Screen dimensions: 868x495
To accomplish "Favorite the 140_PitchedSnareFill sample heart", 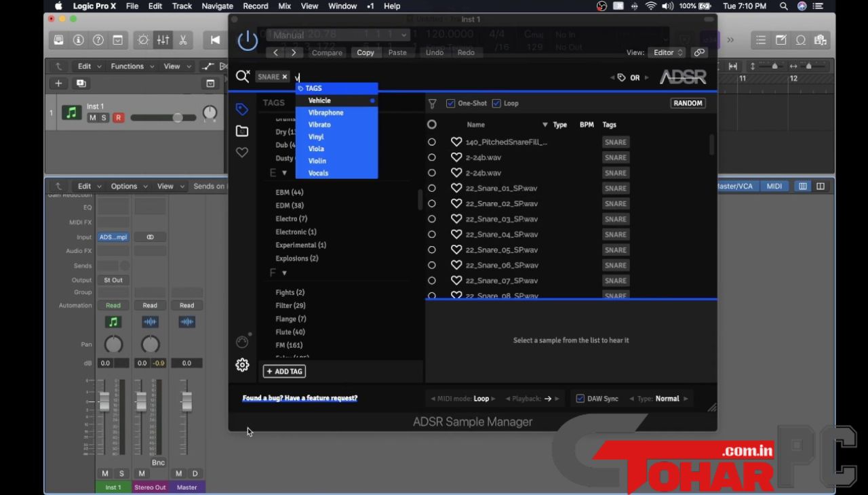I will pos(456,142).
